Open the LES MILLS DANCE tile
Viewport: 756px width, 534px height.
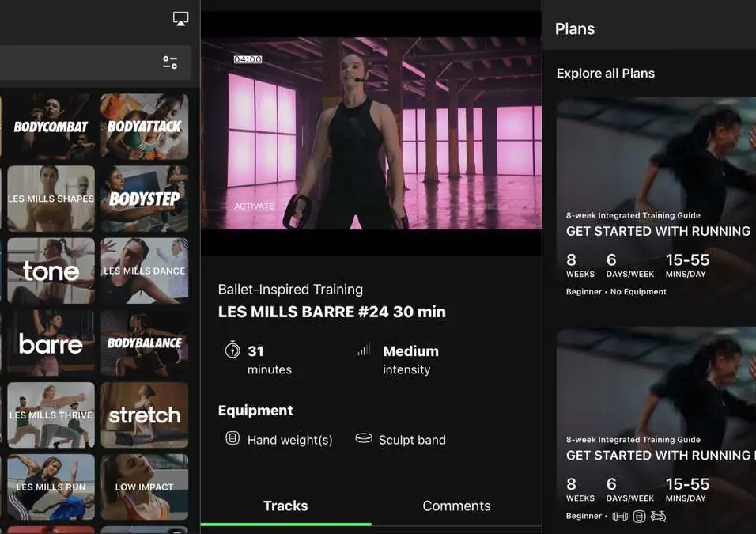[x=144, y=271]
